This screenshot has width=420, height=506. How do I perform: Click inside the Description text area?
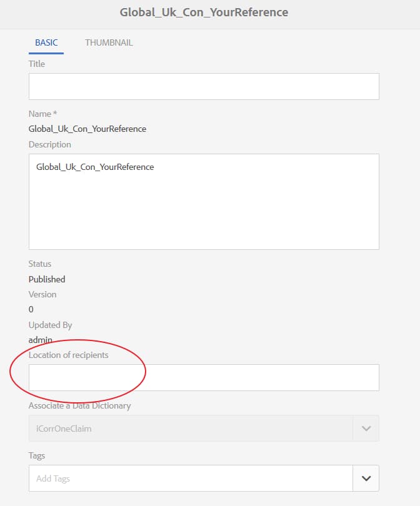[203, 200]
